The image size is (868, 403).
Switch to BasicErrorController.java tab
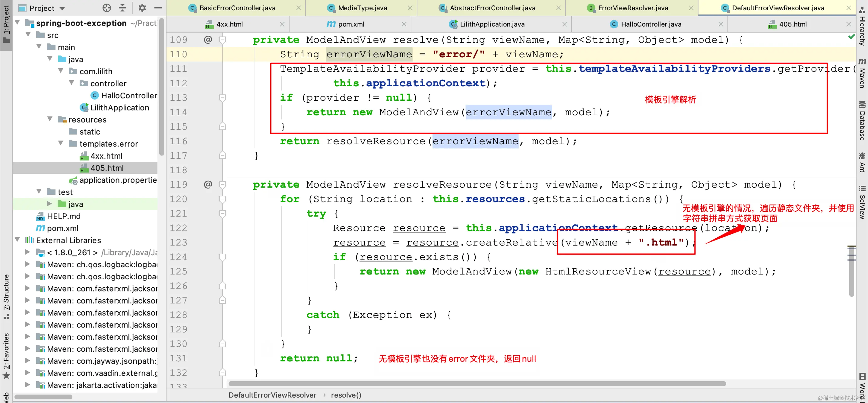(x=237, y=8)
